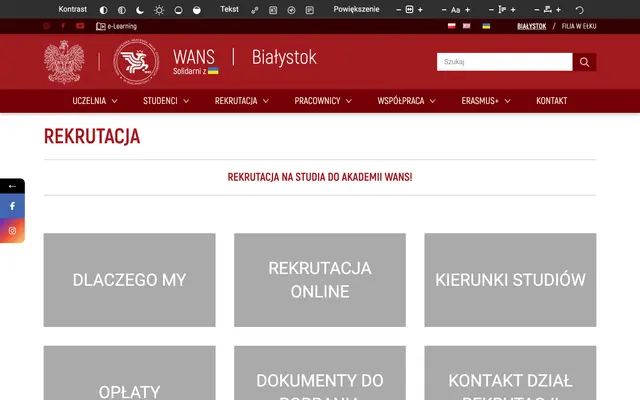Screen dimensions: 640x400
Task: Open the WSPÓŁPRACA menu item
Action: point(400,101)
